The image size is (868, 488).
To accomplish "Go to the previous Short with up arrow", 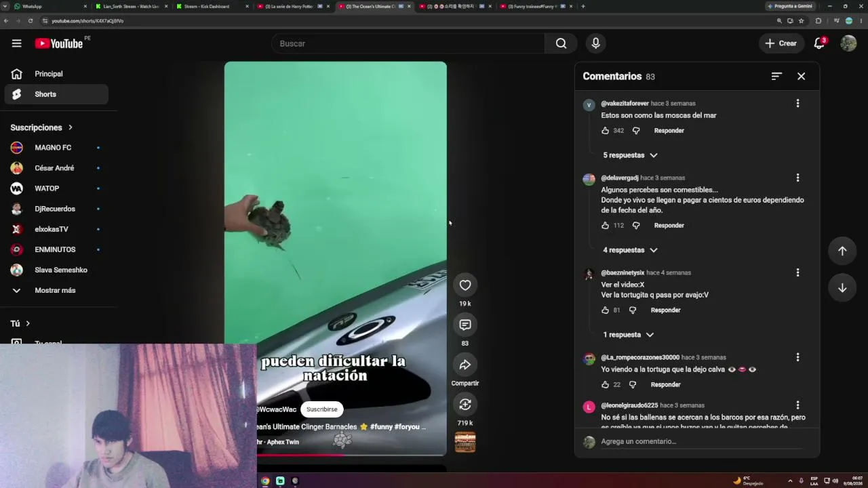I will [842, 251].
